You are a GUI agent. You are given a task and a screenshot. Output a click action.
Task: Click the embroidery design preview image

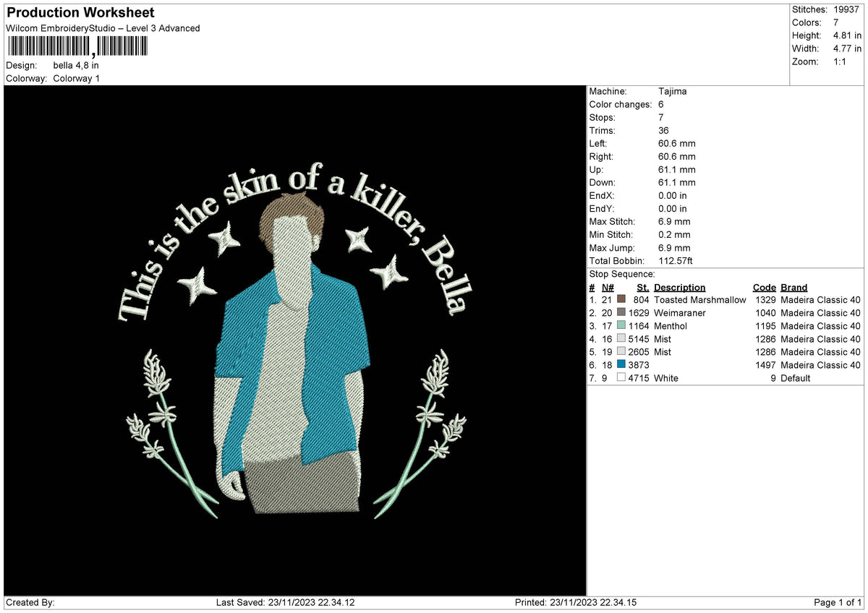point(295,341)
